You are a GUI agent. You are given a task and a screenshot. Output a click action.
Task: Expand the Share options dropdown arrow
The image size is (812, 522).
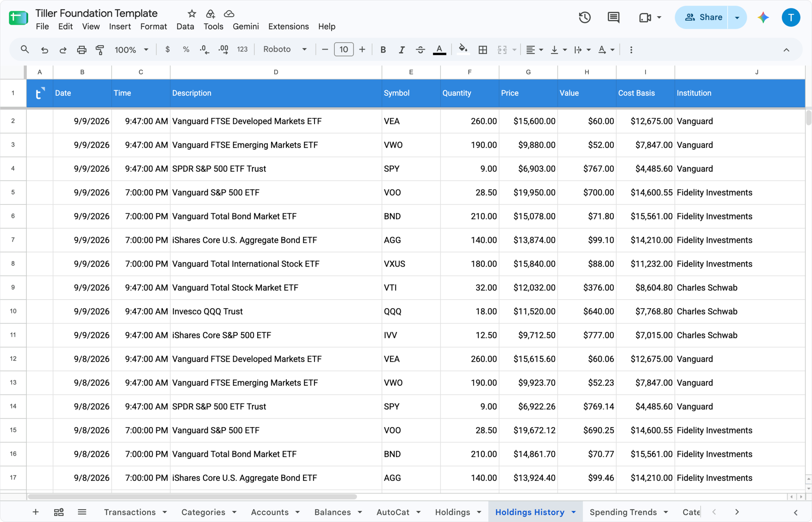coord(737,17)
